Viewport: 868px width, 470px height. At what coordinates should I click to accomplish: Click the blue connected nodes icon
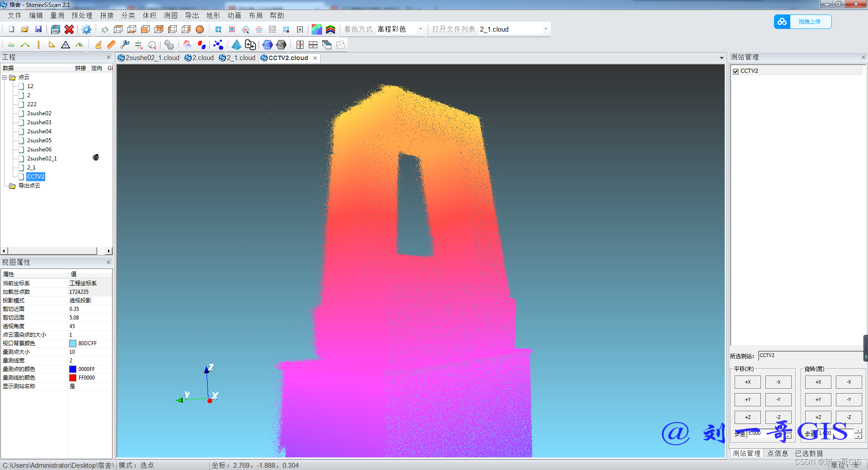pos(218,45)
